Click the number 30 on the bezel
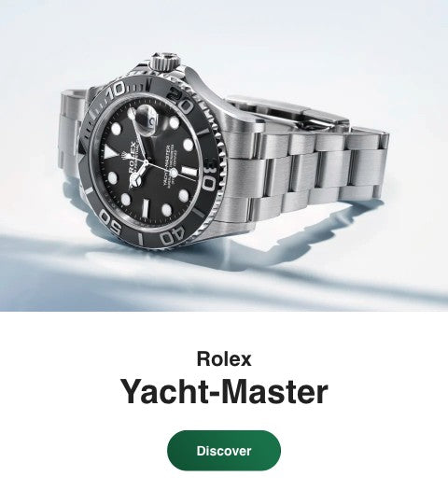This screenshot has width=448, height=504. [x=209, y=176]
